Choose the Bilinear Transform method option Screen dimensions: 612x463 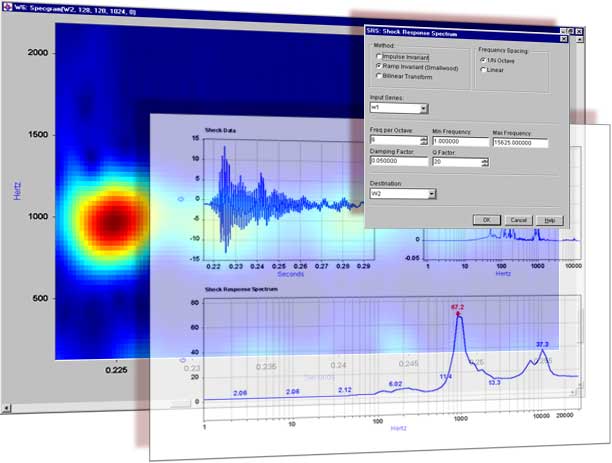(x=379, y=76)
